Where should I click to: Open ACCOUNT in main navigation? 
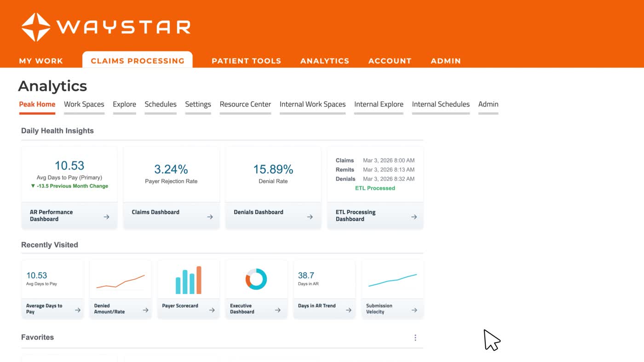[x=390, y=61]
